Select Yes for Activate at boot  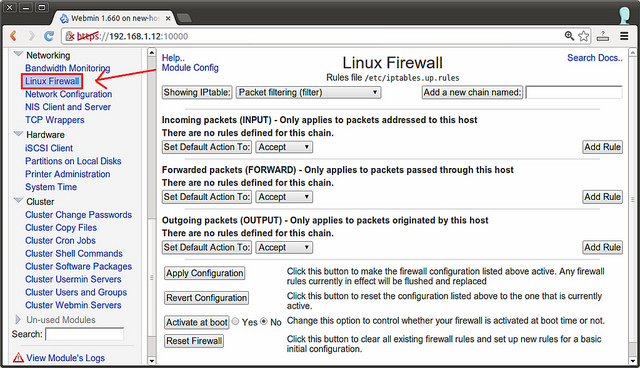pos(235,321)
